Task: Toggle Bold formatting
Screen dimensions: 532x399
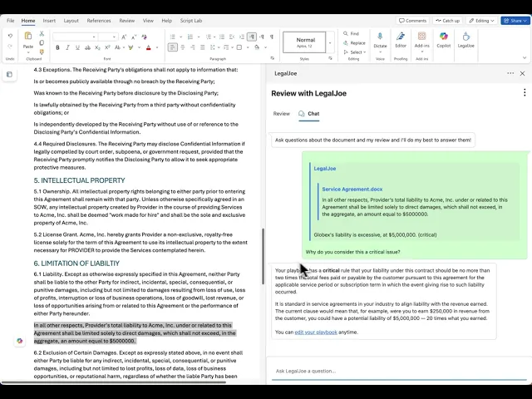Action: click(57, 47)
